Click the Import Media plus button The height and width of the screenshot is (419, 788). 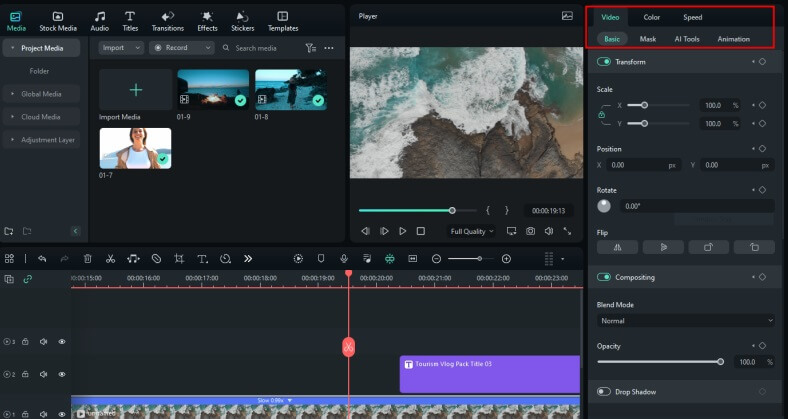coord(136,90)
